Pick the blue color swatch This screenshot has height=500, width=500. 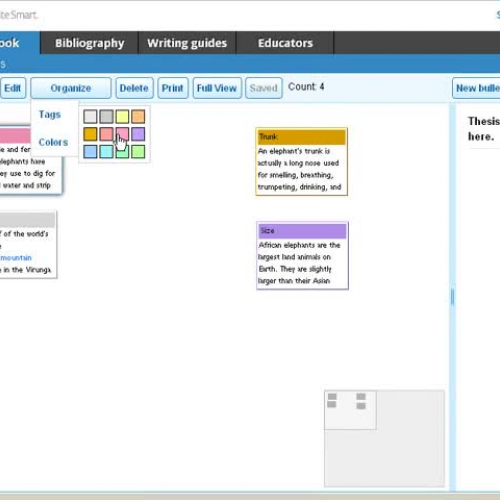pos(90,151)
